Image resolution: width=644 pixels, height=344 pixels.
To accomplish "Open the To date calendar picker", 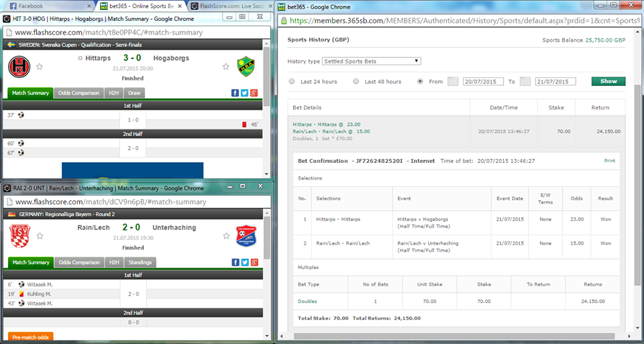I will [x=525, y=81].
